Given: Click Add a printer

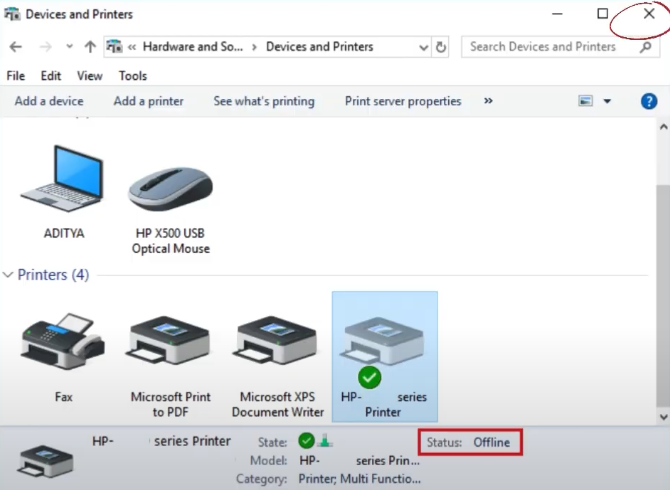Looking at the screenshot, I should click(148, 101).
